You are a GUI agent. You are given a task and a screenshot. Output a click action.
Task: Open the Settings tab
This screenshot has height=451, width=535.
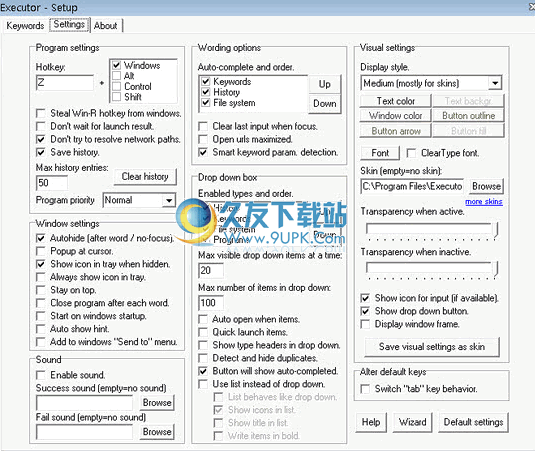[x=69, y=25]
